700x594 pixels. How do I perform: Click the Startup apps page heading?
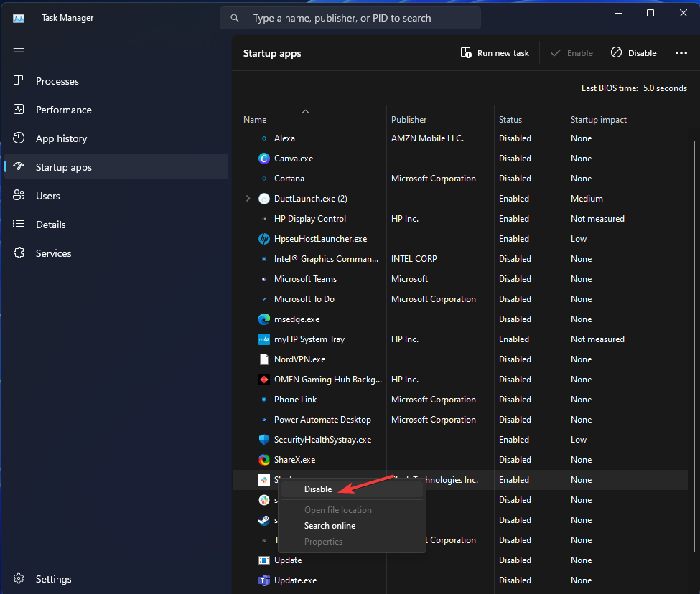point(272,53)
